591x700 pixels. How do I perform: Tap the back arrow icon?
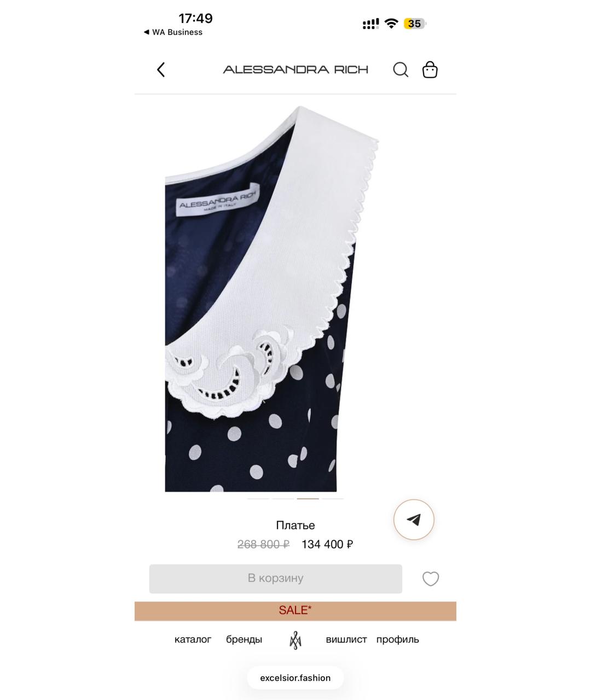(161, 69)
